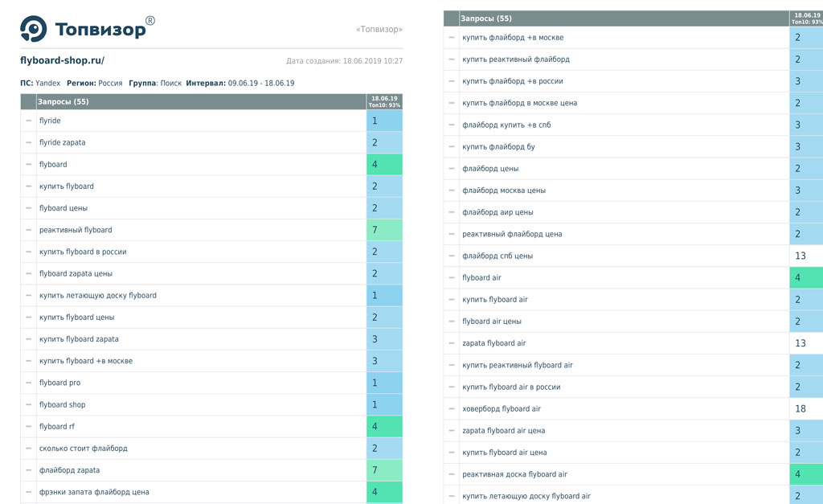
Task: Select the query флайборд купить +в спб
Action: click(506, 125)
